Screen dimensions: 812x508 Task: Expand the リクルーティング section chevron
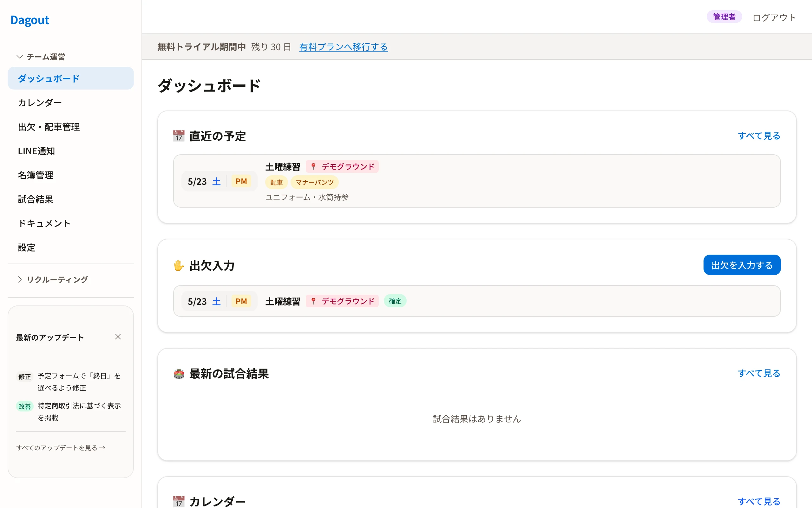pos(20,279)
